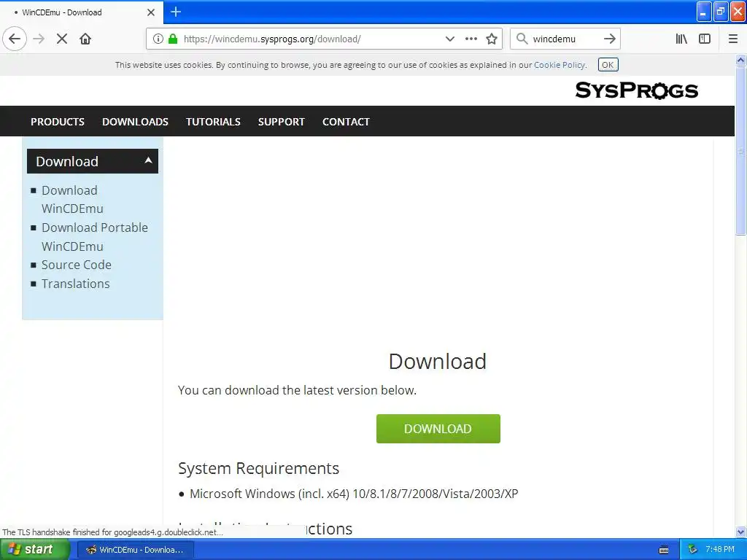Expand the address bar history dropdown

(x=449, y=39)
